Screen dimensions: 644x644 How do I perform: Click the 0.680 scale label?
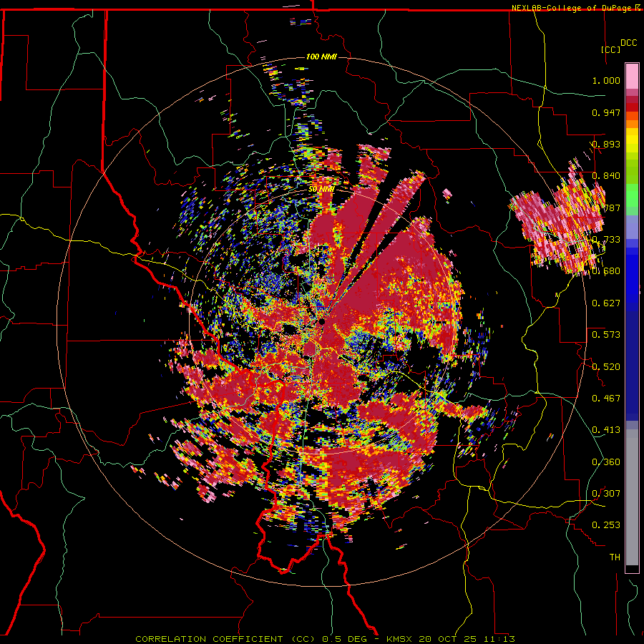[606, 271]
